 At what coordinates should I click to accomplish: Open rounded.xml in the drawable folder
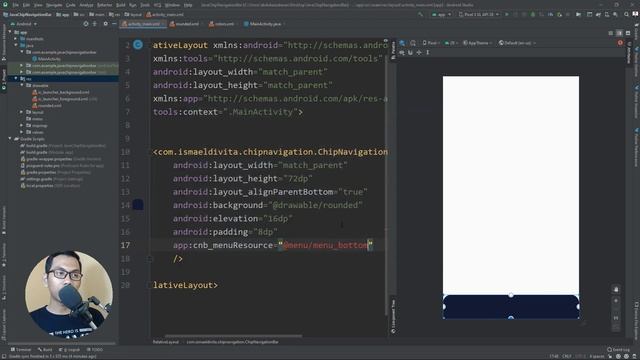tap(47, 105)
